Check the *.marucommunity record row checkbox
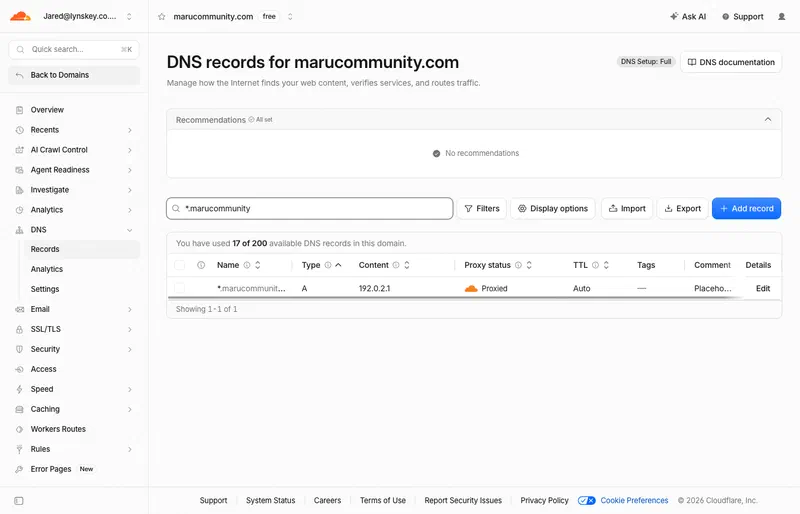Image resolution: width=800 pixels, height=514 pixels. tap(180, 288)
